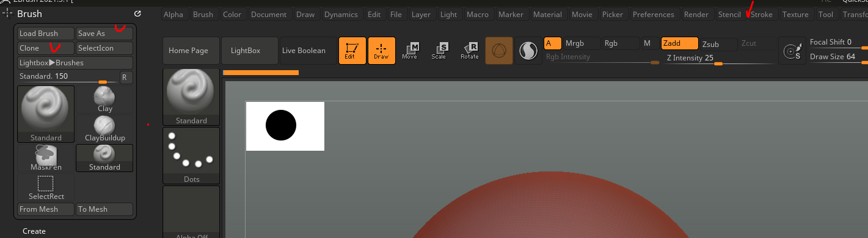This screenshot has width=868, height=238.
Task: Open the Edit menu in menu bar
Action: pos(374,15)
